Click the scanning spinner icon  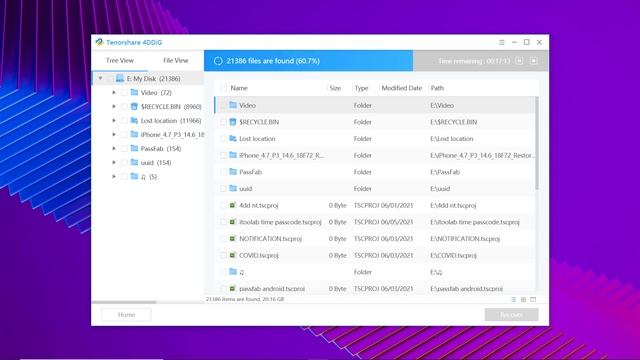pyautogui.click(x=218, y=61)
